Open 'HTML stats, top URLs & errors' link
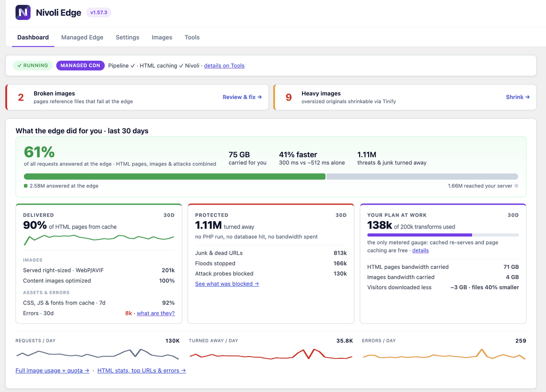 click(142, 370)
